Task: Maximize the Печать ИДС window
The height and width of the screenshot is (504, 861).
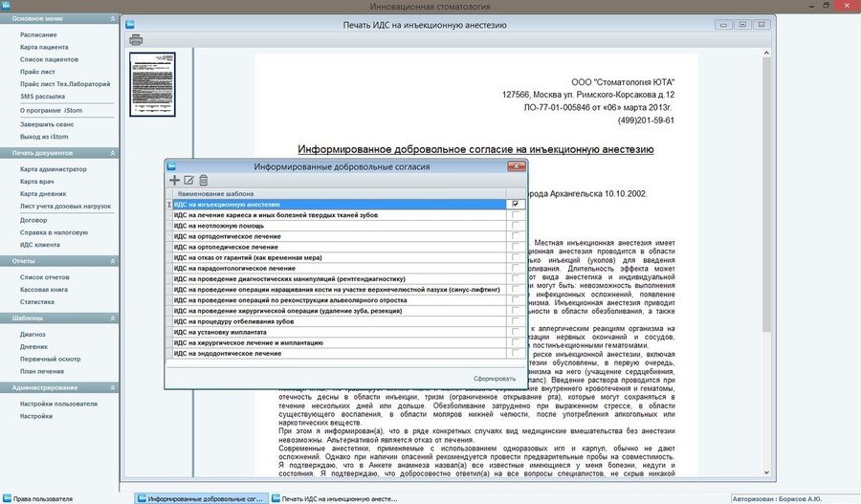Action: click(x=742, y=25)
